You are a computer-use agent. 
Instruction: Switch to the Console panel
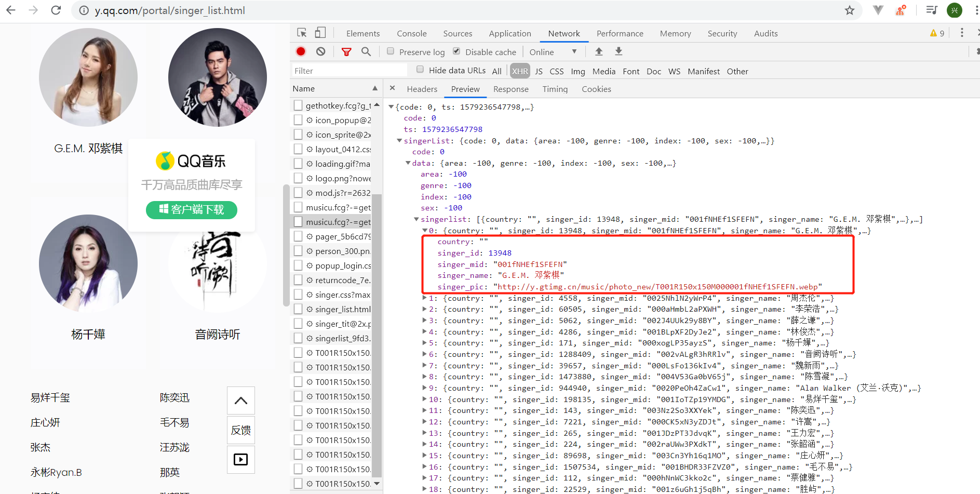coord(412,33)
